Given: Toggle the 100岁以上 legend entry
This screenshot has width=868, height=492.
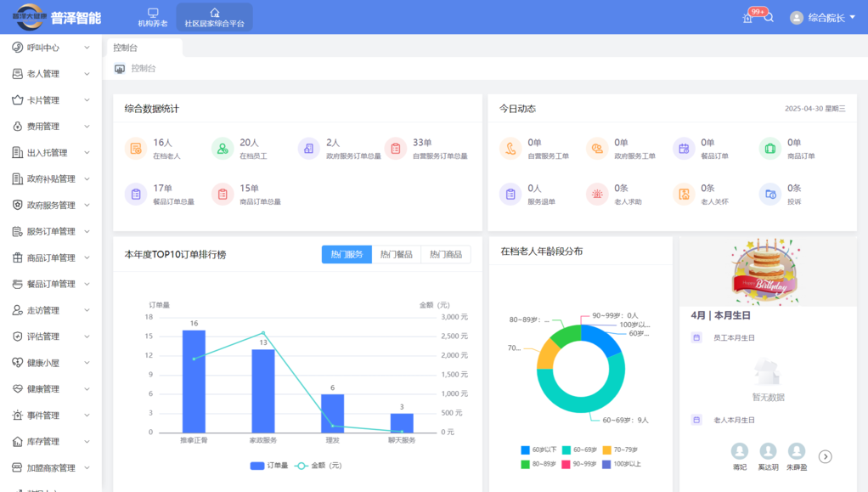Looking at the screenshot, I should click(622, 464).
